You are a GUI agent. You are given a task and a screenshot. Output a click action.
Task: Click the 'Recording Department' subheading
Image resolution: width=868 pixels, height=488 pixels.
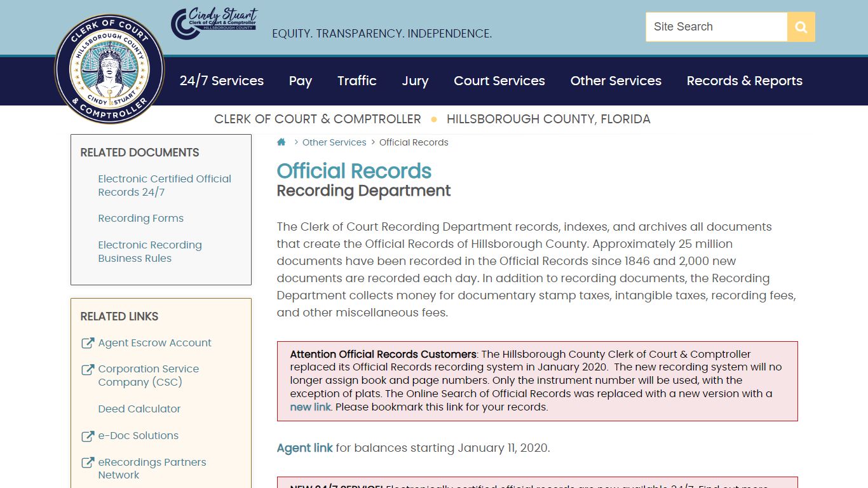364,191
